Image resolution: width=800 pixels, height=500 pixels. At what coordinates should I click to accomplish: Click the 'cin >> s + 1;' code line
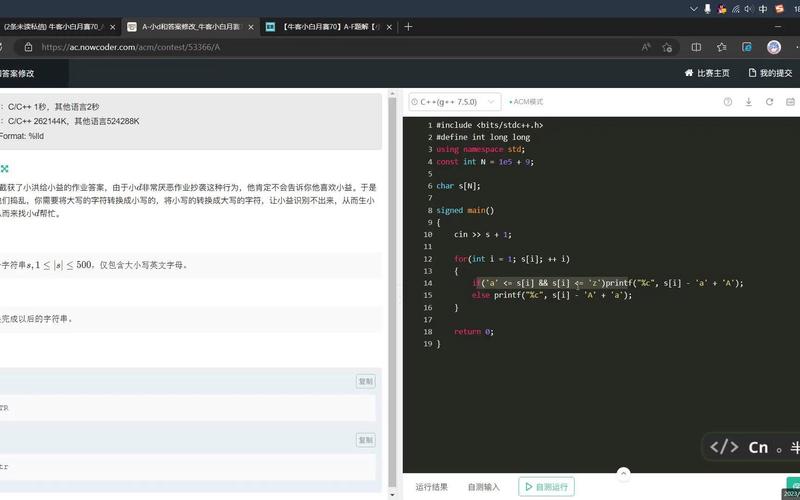pos(483,235)
